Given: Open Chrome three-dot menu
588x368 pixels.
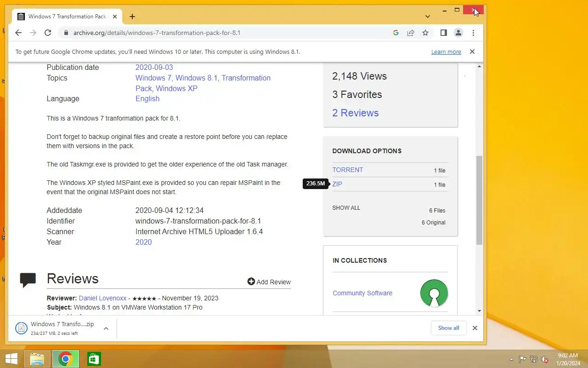Looking at the screenshot, I should (x=473, y=33).
